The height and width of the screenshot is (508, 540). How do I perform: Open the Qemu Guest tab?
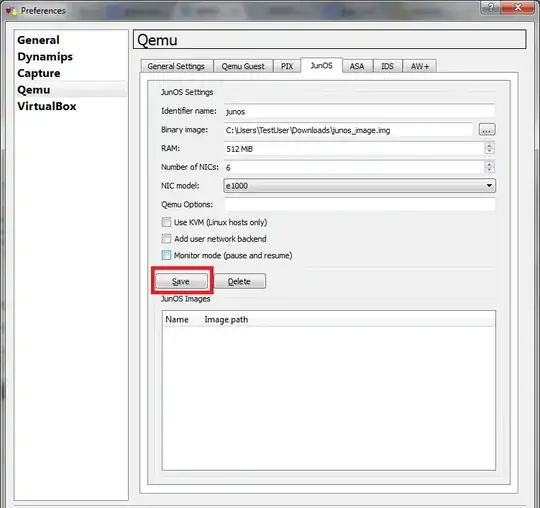243,66
